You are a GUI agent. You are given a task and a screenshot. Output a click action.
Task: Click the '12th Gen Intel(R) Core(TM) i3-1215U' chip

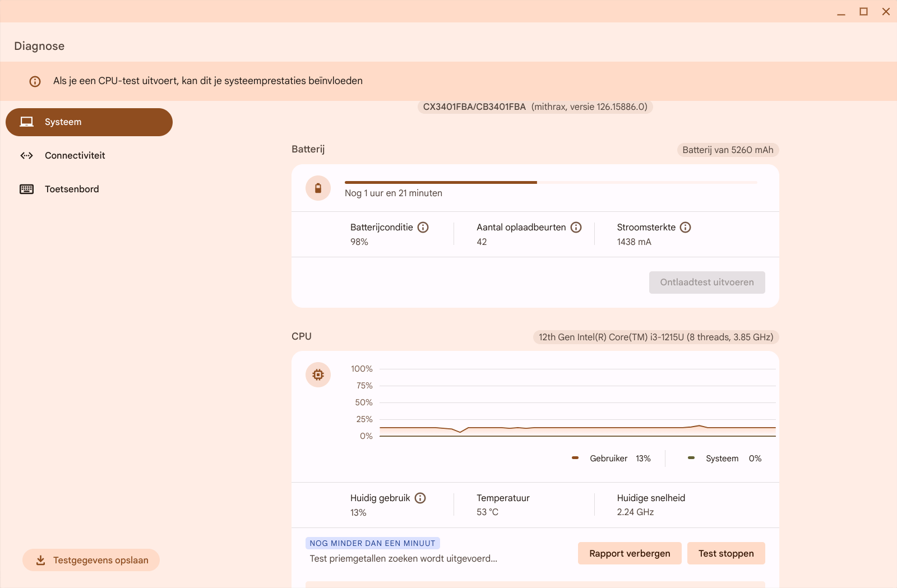click(656, 337)
